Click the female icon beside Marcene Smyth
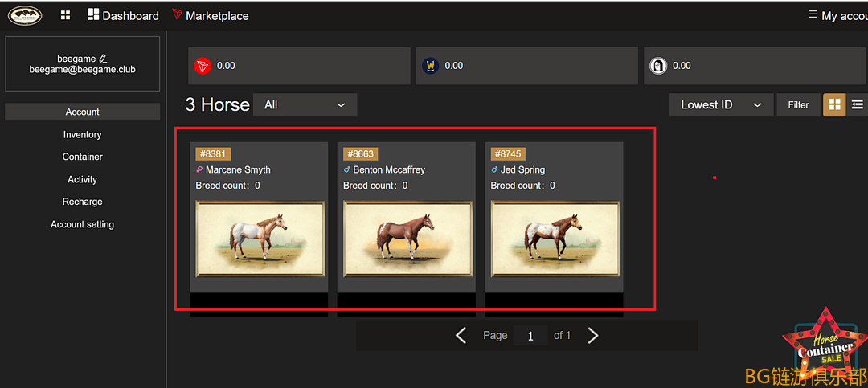The width and height of the screenshot is (868, 388). (199, 169)
